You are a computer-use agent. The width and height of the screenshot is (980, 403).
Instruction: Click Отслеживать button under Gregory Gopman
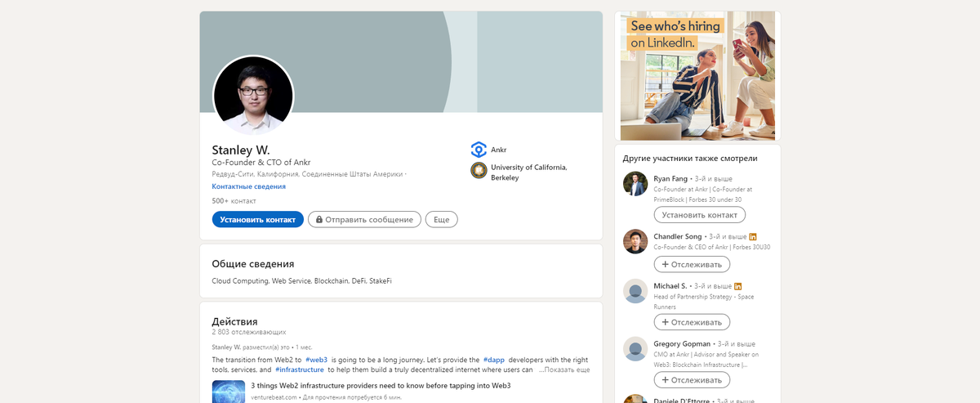coord(692,380)
